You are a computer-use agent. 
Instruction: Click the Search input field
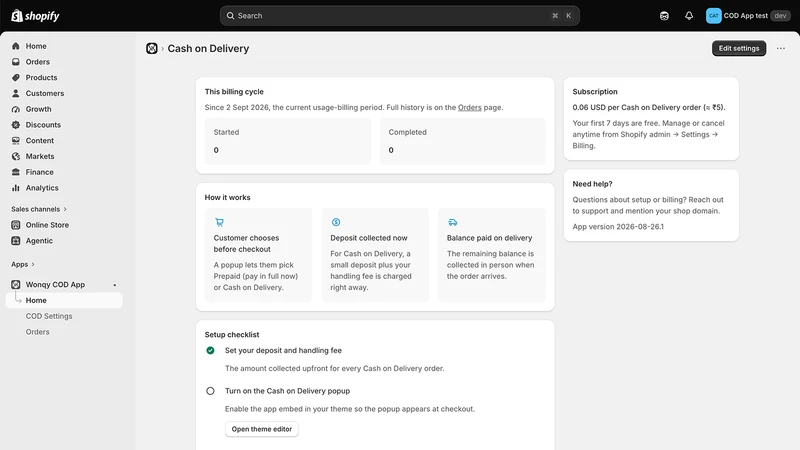click(x=399, y=16)
